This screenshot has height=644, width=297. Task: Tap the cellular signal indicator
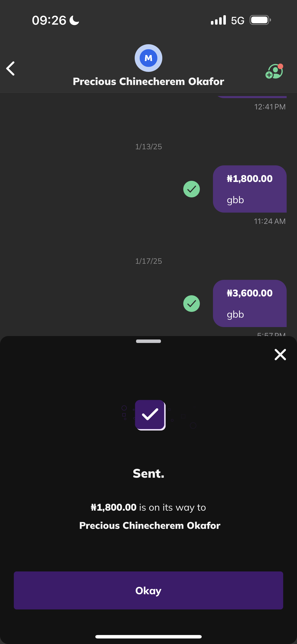pyautogui.click(x=218, y=20)
